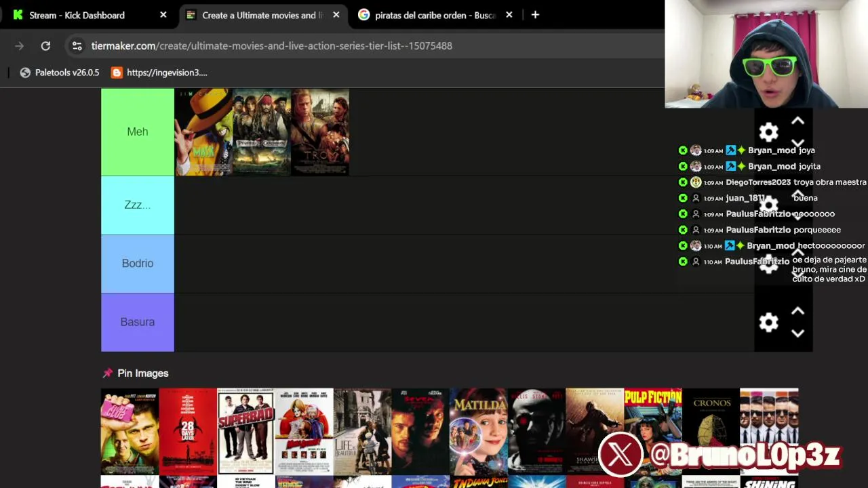This screenshot has height=488, width=868.
Task: Click the chat message 'hectoooooooooor'
Action: point(831,245)
